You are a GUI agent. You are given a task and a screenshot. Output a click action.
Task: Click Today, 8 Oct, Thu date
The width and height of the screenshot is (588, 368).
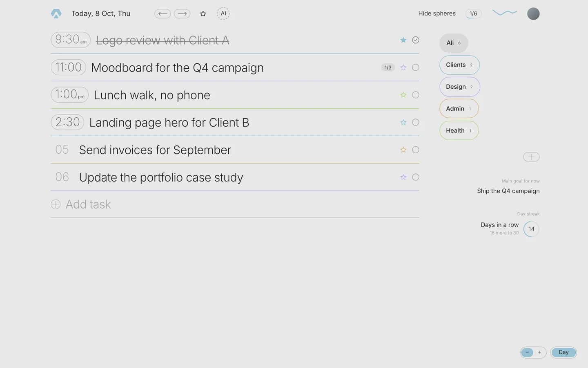[x=101, y=13]
